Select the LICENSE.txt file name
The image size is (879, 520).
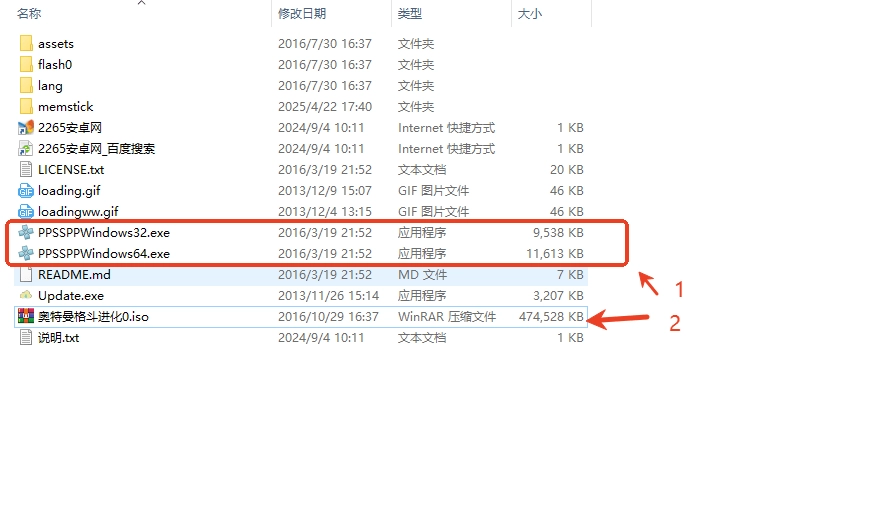pos(71,170)
